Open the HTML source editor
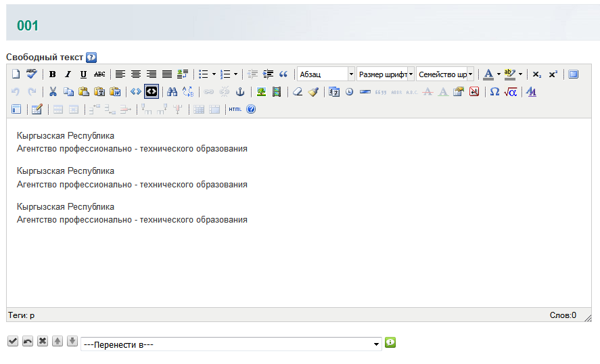The height and width of the screenshot is (364, 600). (235, 109)
